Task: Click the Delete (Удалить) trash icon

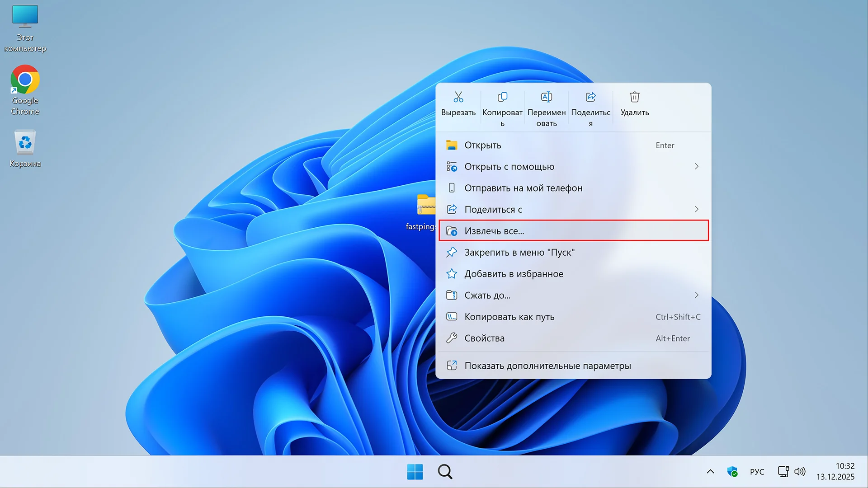Action: (x=634, y=97)
